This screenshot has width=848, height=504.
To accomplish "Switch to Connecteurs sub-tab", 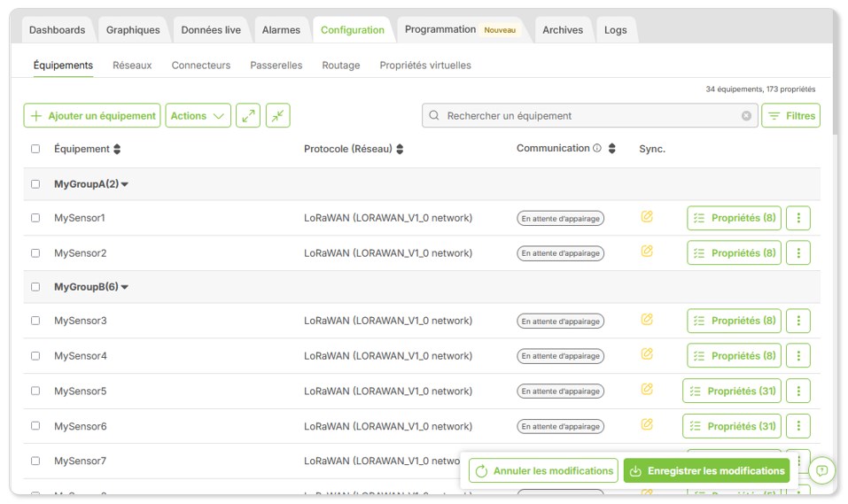I will pos(201,66).
